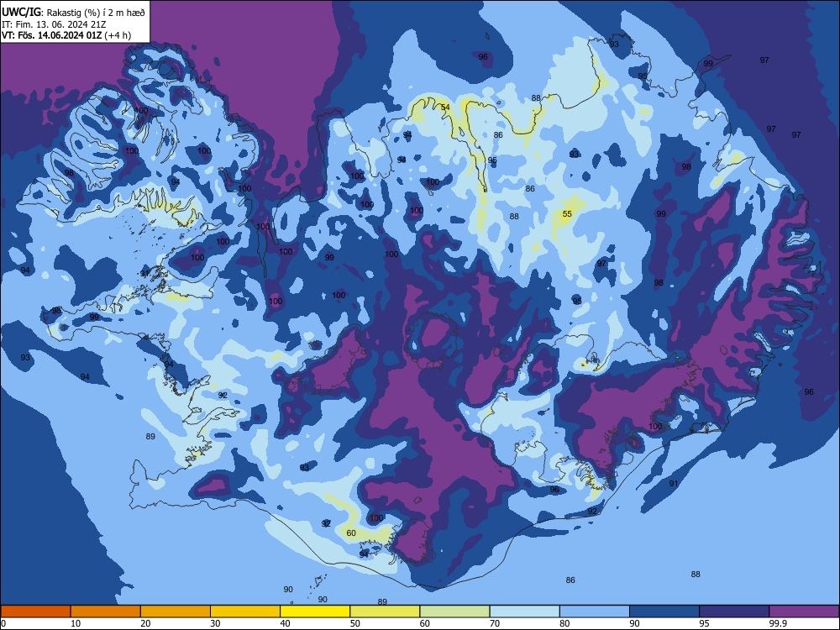
Task: Click the orange 10–20 legend swatch
Action: (106, 612)
